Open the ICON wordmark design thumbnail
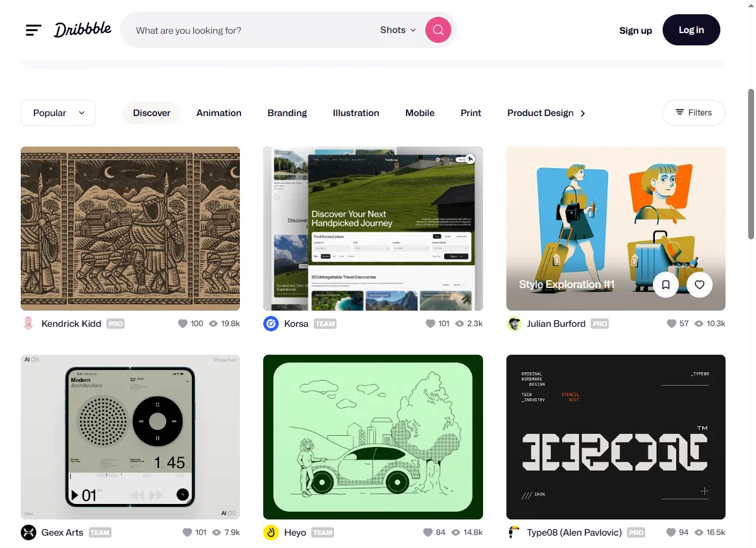 [x=615, y=436]
